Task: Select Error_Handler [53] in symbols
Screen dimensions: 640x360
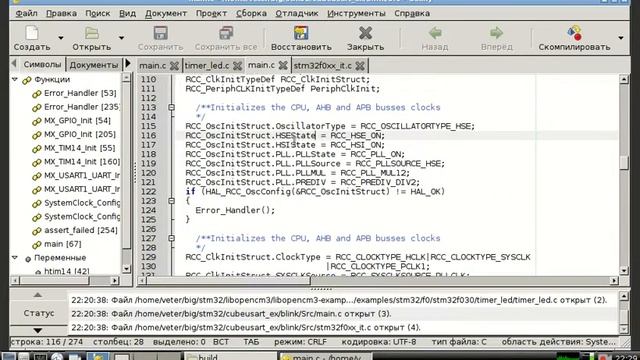Action: click(80, 93)
